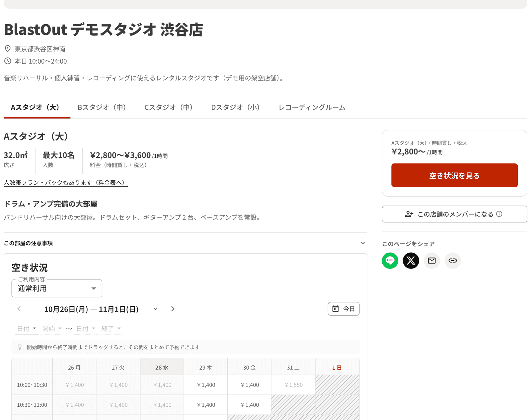This screenshot has width=531, height=420.
Task: Click 10:30~11:00 time row label
Action: pos(32,405)
